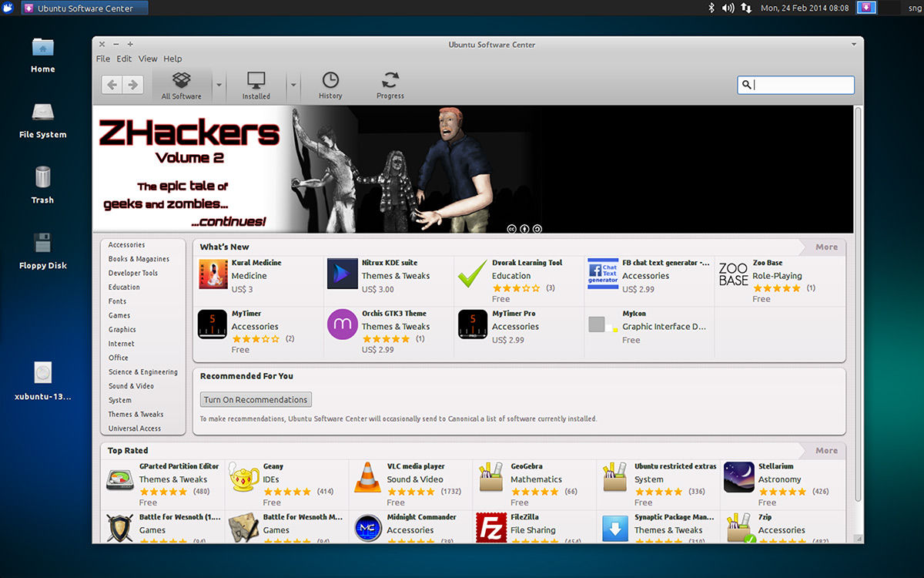Open the Home desktop folder icon
The image size is (924, 578).
42,48
